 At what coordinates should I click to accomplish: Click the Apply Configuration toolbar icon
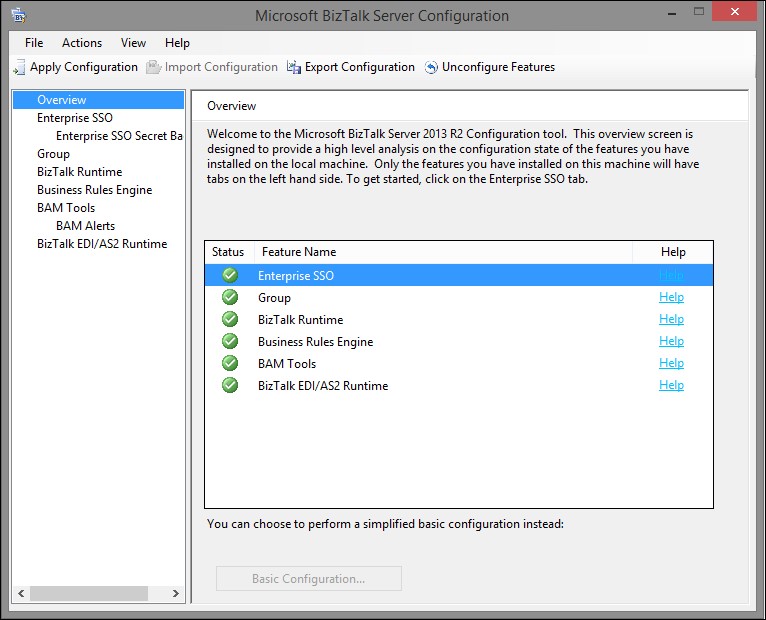19,67
